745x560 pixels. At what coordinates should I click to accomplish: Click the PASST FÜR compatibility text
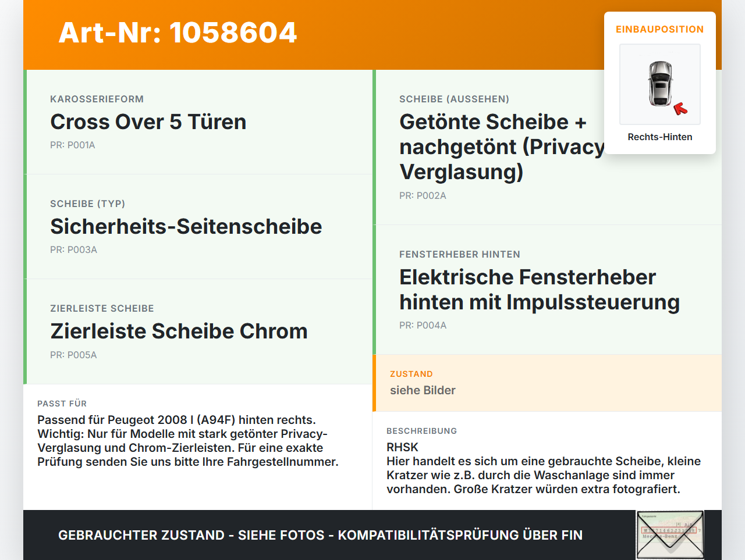tap(188, 441)
